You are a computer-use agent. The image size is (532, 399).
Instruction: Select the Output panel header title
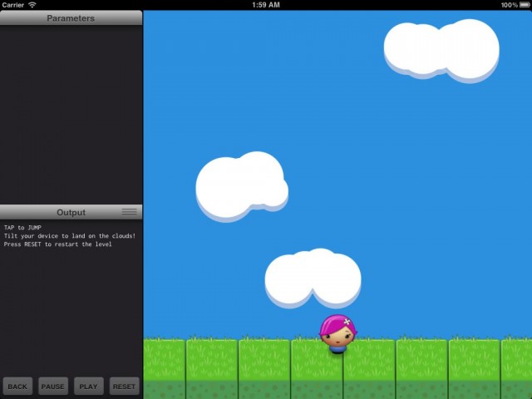(71, 212)
